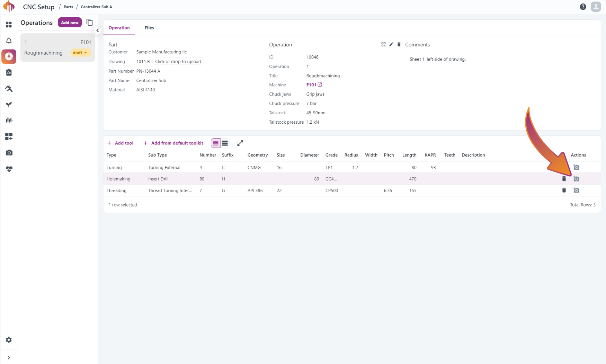
Task: Click the QR code icon beside Operation
Action: (383, 44)
